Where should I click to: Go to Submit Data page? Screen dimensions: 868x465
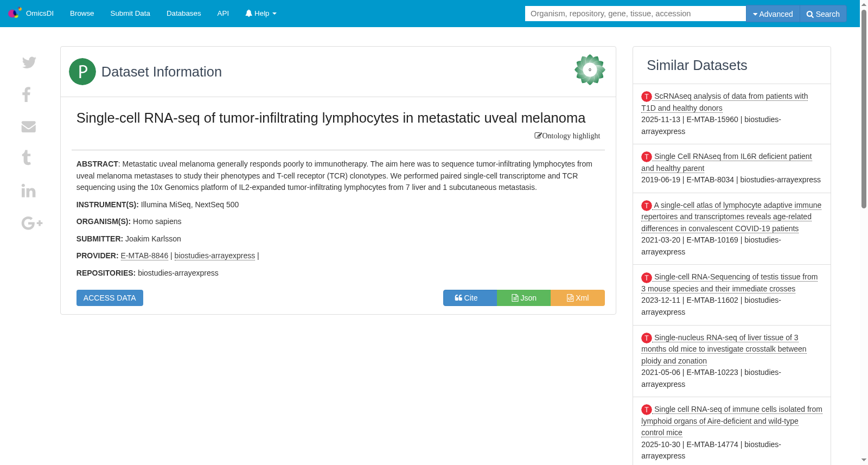[x=130, y=14]
